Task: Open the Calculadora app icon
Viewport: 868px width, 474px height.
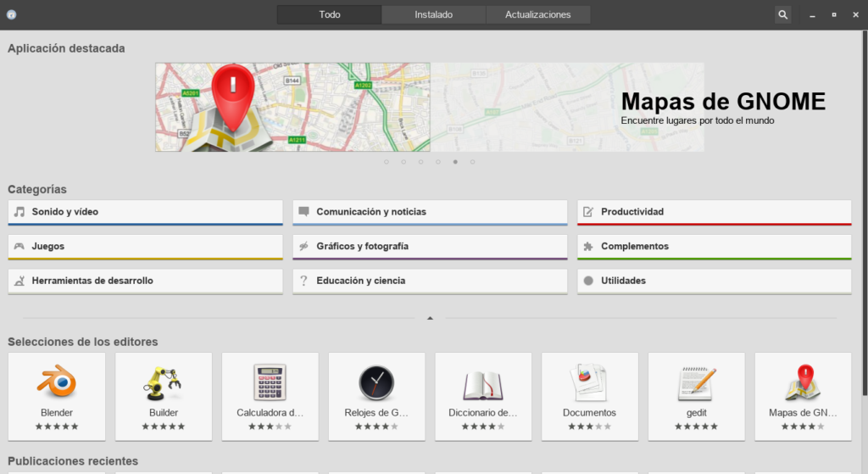Action: tap(270, 382)
